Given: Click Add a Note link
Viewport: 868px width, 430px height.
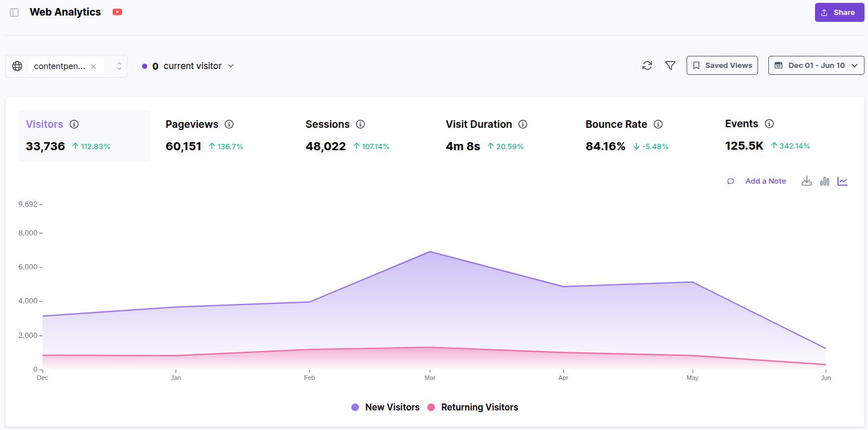Looking at the screenshot, I should 765,181.
